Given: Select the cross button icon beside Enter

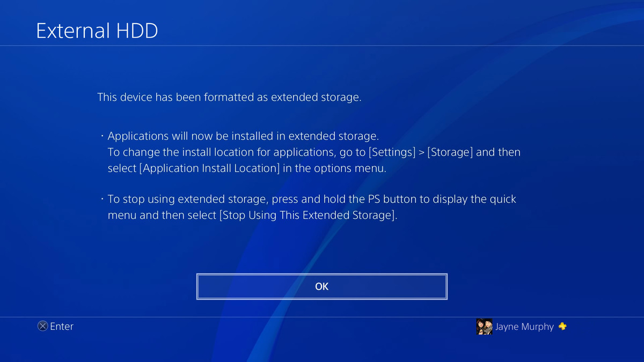Looking at the screenshot, I should pyautogui.click(x=42, y=326).
